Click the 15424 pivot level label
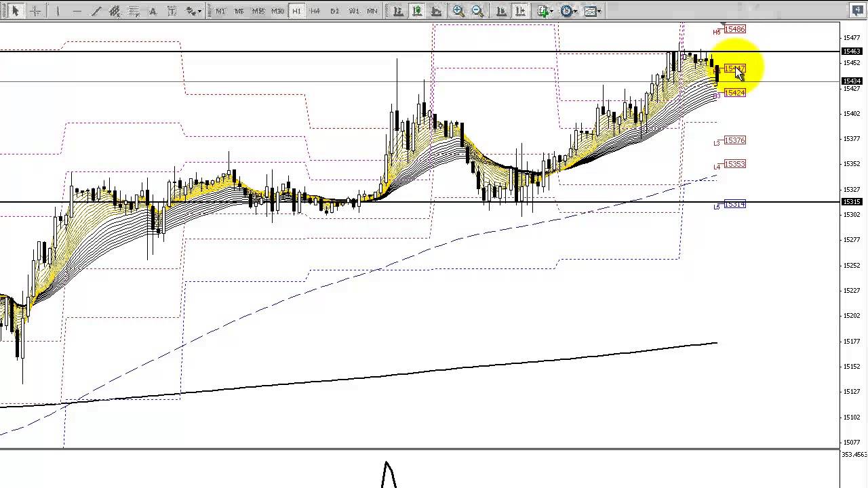 click(x=734, y=92)
